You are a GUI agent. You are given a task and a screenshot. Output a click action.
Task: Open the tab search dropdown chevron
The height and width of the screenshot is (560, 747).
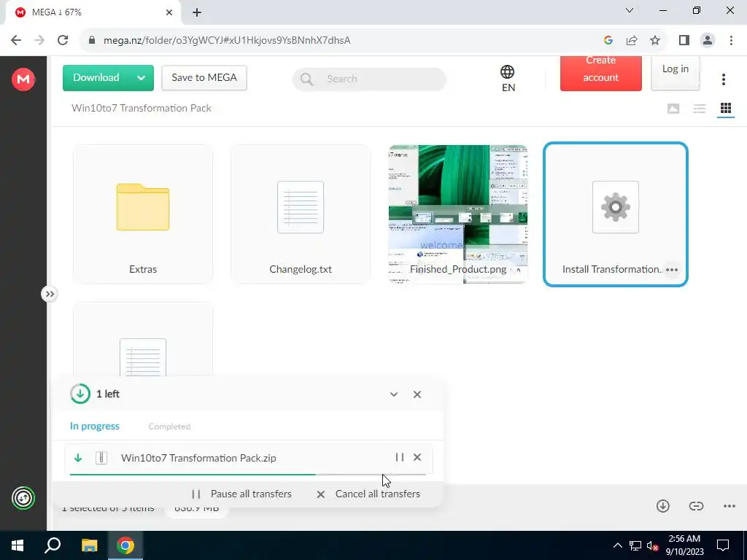630,10
